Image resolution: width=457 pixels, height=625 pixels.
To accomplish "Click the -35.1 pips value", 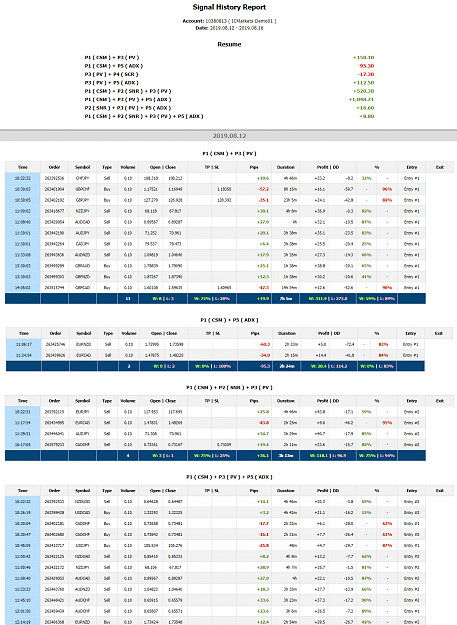I will 263,200.
